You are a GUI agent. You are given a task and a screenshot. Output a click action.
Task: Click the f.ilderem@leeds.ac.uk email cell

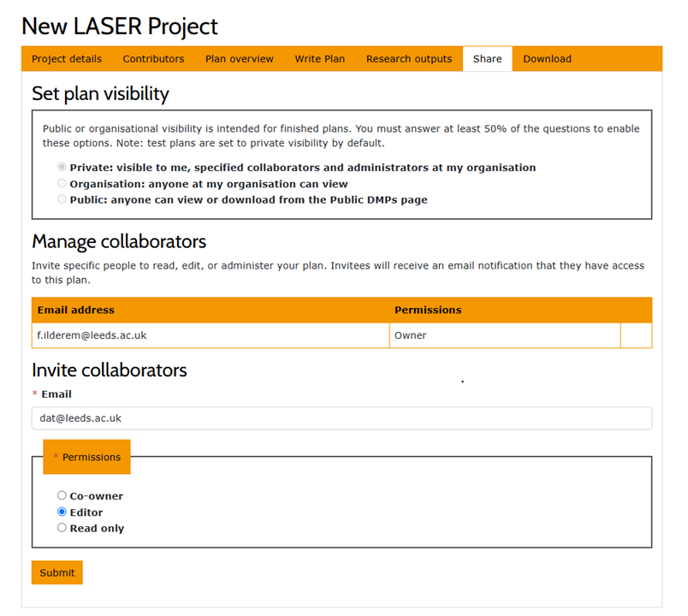click(x=211, y=335)
